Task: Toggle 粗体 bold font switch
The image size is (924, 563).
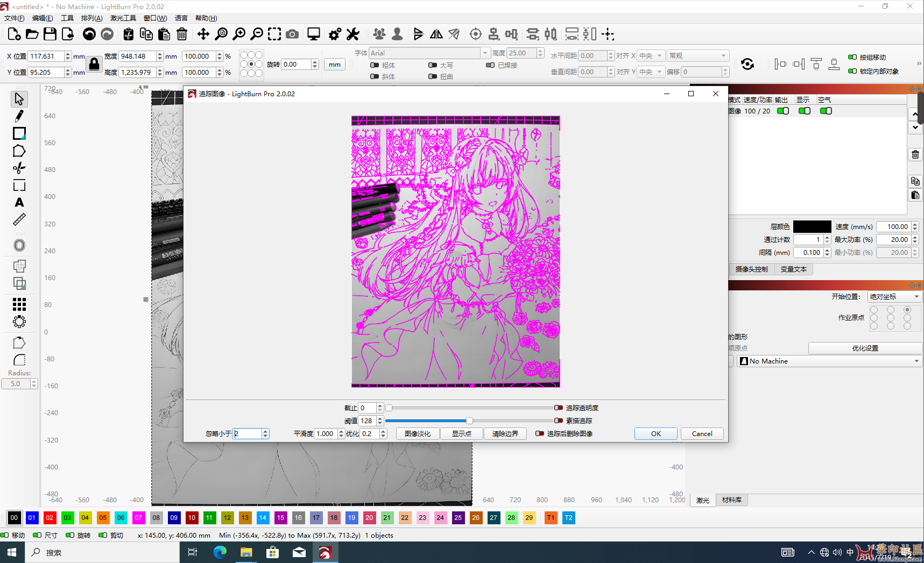Action: pos(375,65)
